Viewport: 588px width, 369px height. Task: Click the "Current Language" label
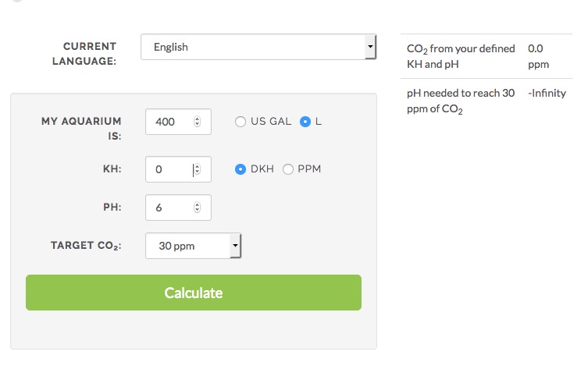point(84,54)
